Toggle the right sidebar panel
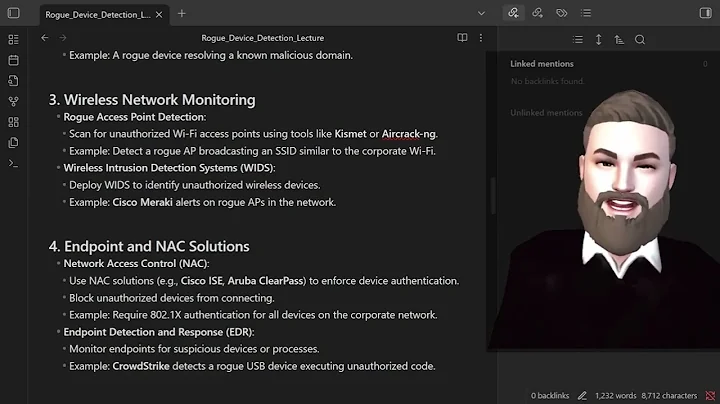The height and width of the screenshot is (404, 720). coord(705,13)
